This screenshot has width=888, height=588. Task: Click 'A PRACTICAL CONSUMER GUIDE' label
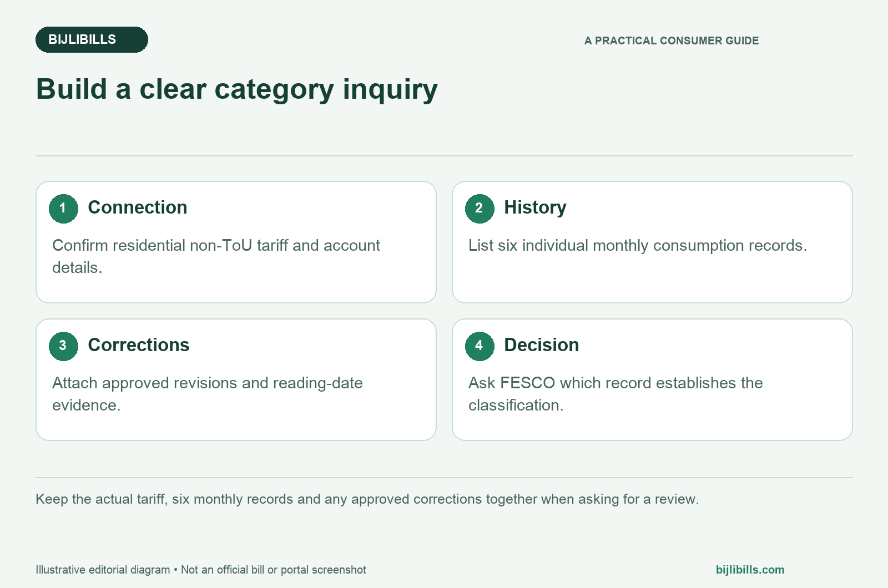coord(672,40)
